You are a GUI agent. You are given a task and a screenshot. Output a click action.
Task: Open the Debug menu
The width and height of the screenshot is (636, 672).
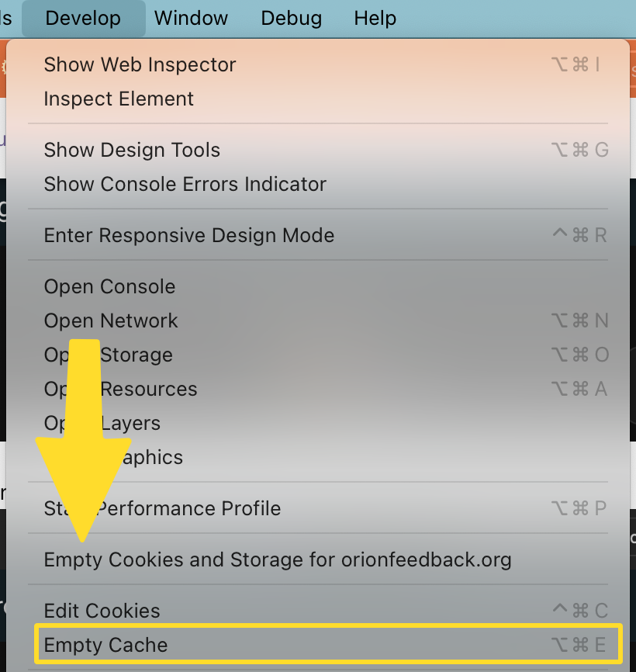(x=291, y=19)
